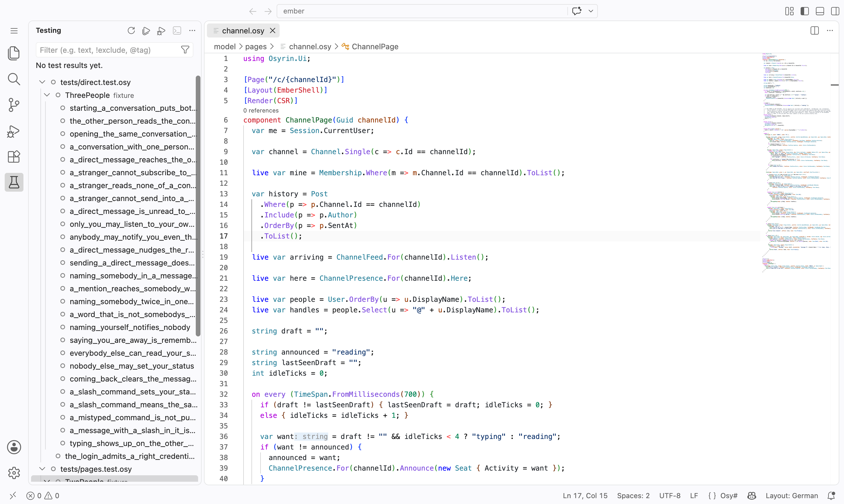Go forward in navigation history
This screenshot has width=844, height=504.
[x=268, y=11]
